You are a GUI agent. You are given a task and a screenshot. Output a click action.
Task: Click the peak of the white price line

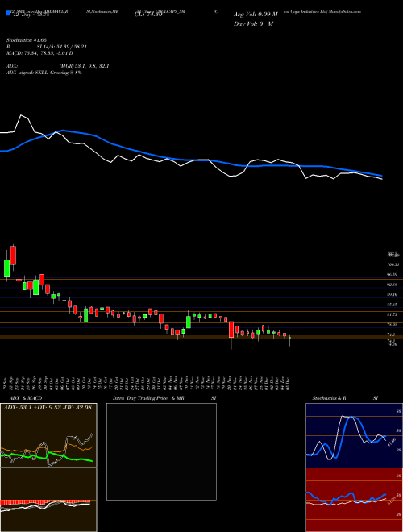pyautogui.click(x=22, y=115)
